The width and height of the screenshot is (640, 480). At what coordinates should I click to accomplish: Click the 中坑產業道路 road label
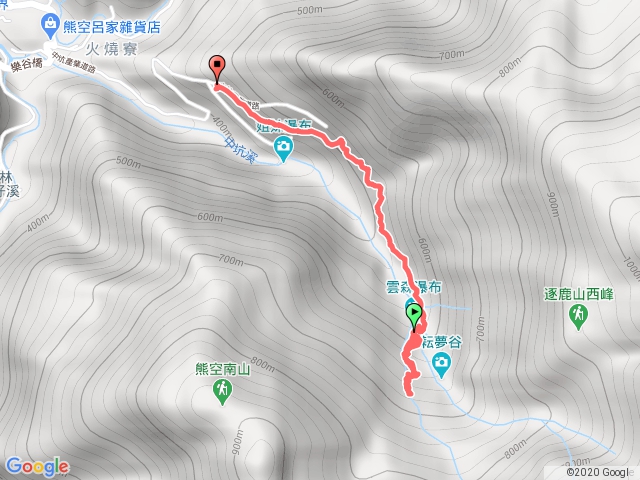73,62
